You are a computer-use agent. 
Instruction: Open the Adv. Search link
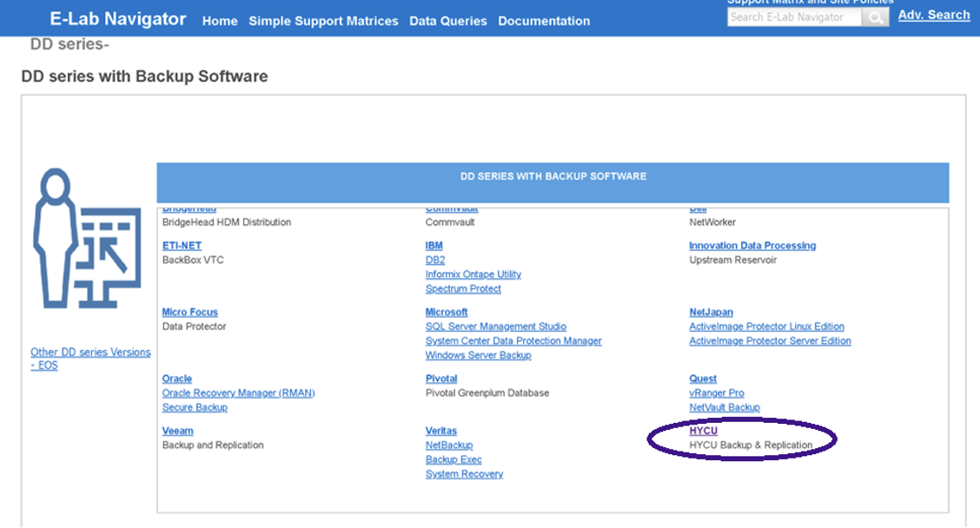[934, 15]
